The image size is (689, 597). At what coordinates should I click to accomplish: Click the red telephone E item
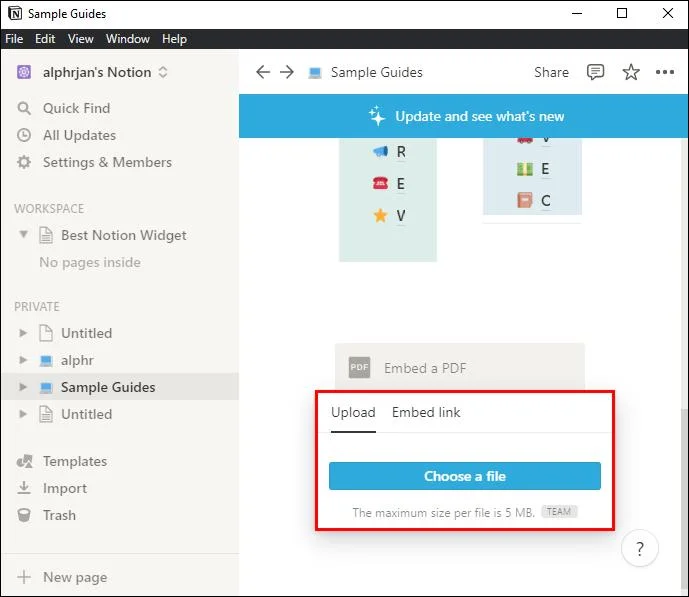pyautogui.click(x=389, y=183)
